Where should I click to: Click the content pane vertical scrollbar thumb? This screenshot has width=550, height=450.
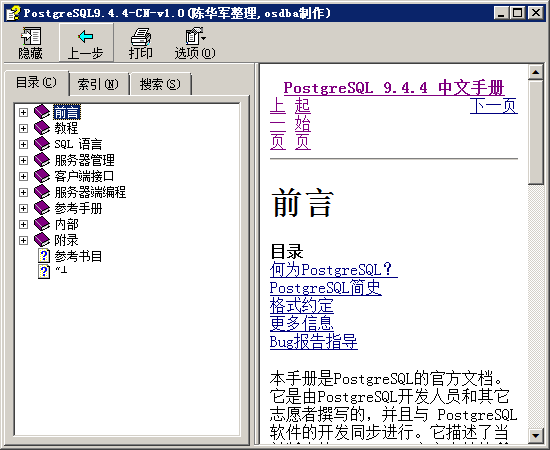click(536, 132)
